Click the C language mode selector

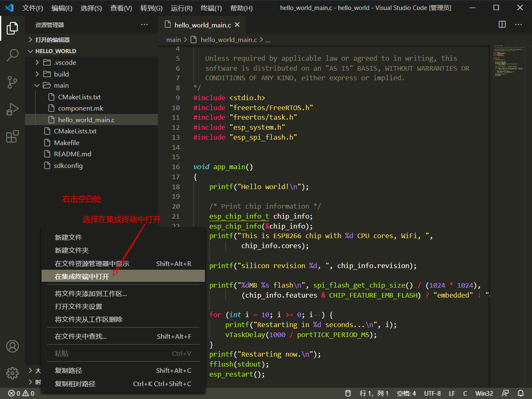465,393
